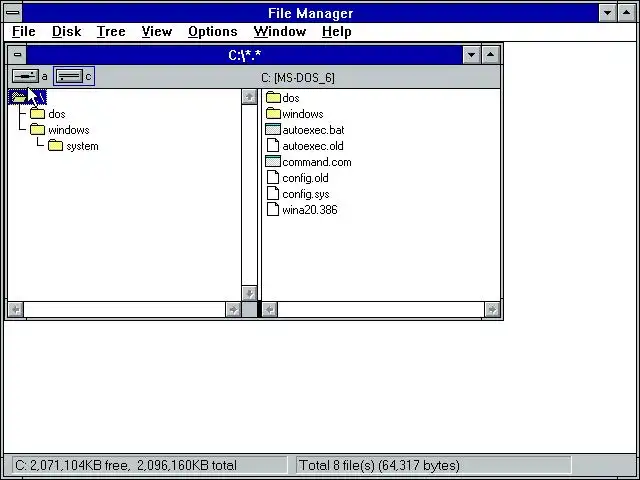Click tree pane scroll up arrow

249,97
